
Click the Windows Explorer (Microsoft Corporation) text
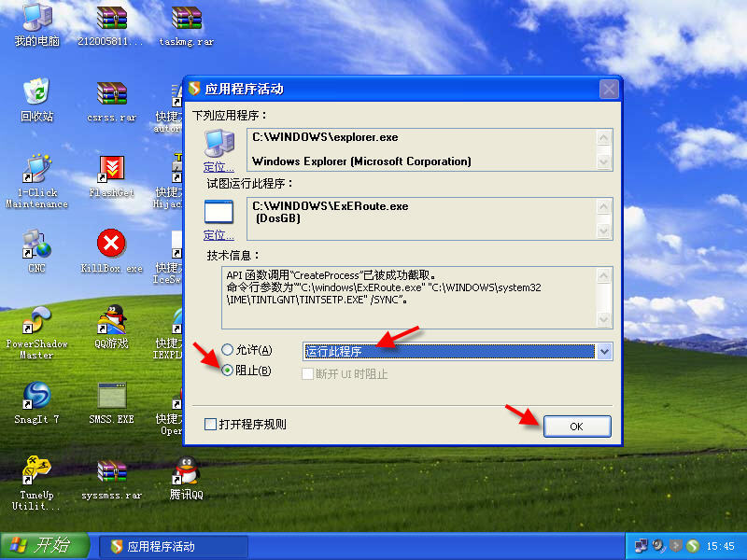tap(361, 161)
